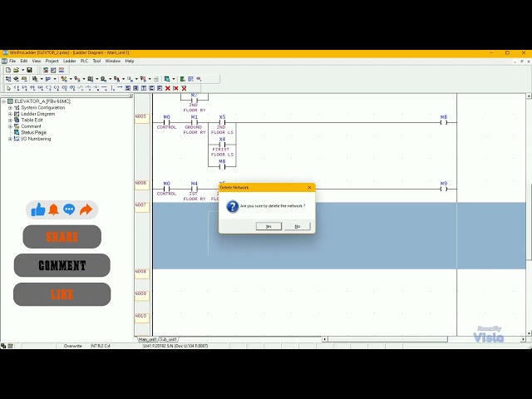Click the WinProLadder title bar app icon
The image size is (532, 399).
5,53
